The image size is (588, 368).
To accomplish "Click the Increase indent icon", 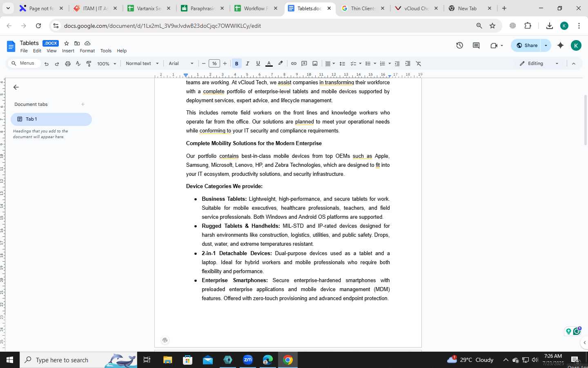I will tap(408, 64).
